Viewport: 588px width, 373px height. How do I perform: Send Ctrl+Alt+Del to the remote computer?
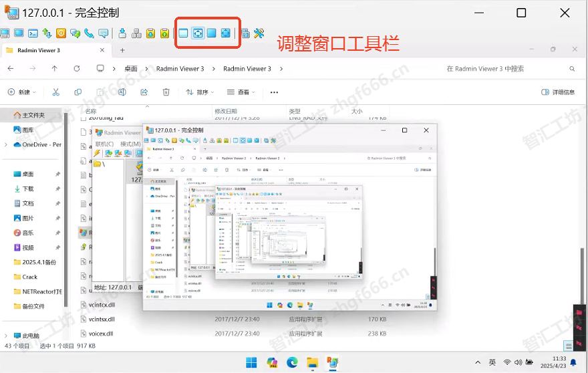click(122, 33)
